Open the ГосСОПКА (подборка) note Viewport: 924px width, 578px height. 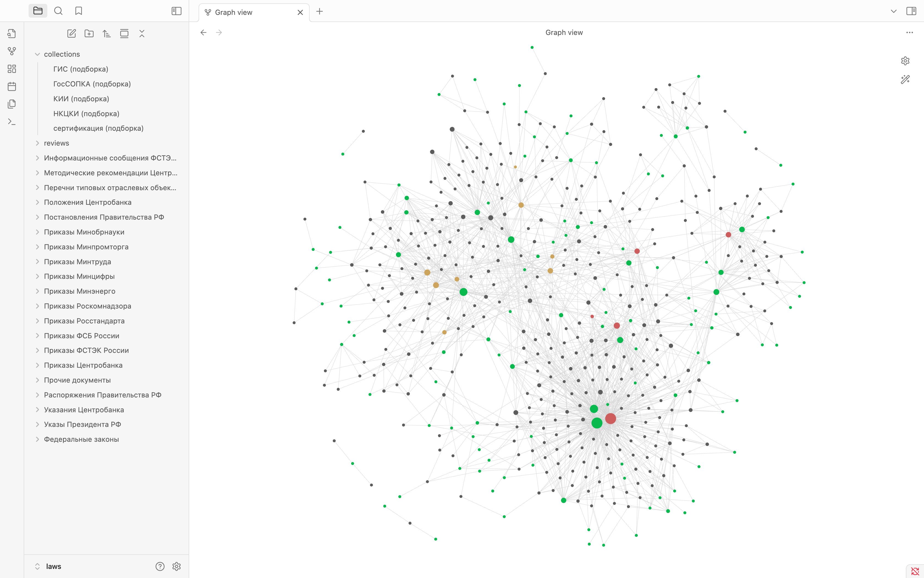(x=111, y=84)
